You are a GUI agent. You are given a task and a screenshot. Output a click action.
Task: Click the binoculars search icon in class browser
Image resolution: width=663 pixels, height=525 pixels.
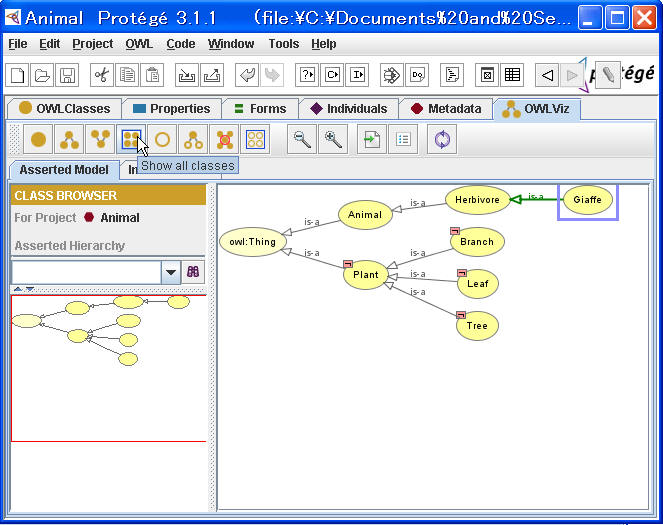(194, 272)
